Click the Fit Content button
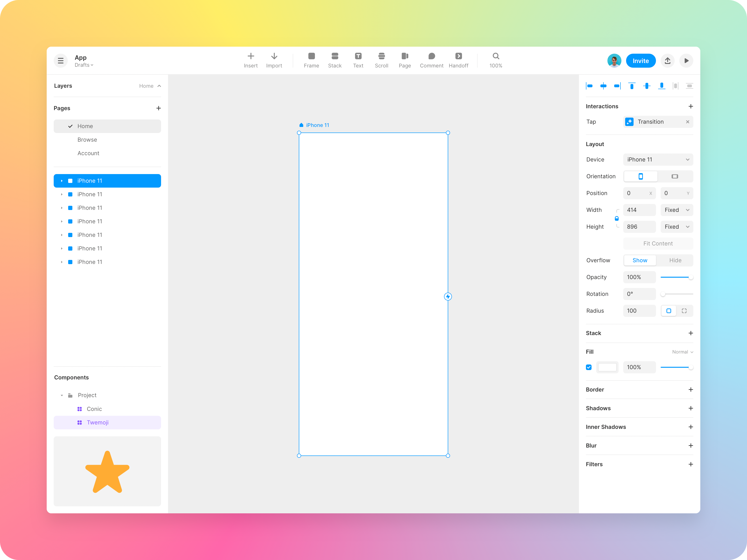The width and height of the screenshot is (747, 560). 658,244
